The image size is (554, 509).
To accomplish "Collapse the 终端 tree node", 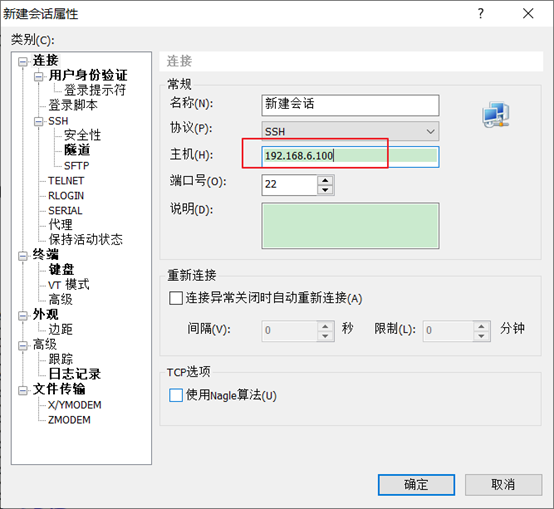I will click(x=23, y=256).
